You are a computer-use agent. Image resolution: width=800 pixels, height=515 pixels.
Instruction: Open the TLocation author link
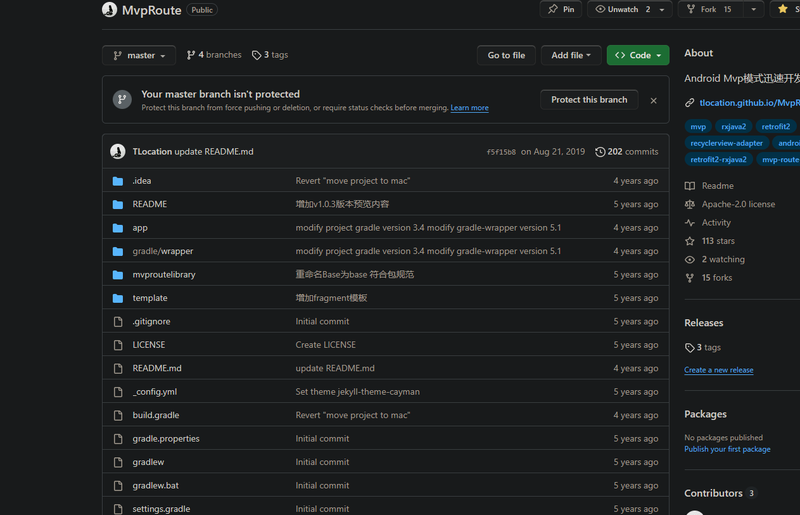[152, 152]
